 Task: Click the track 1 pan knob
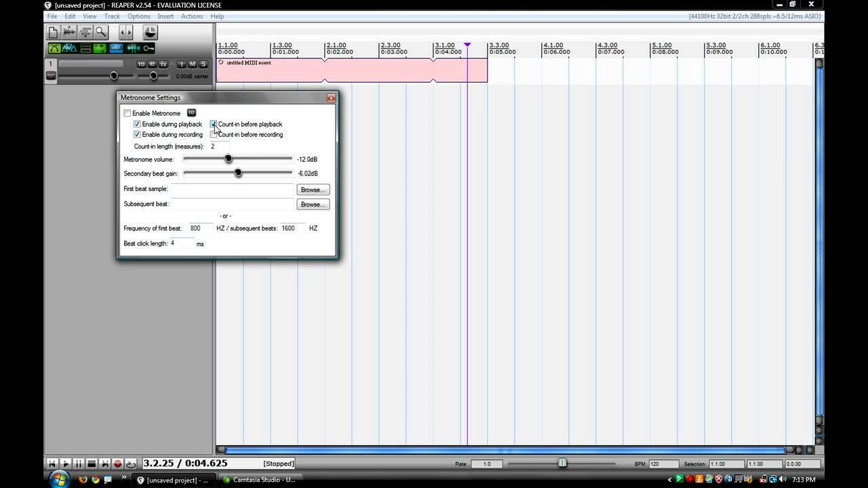154,76
